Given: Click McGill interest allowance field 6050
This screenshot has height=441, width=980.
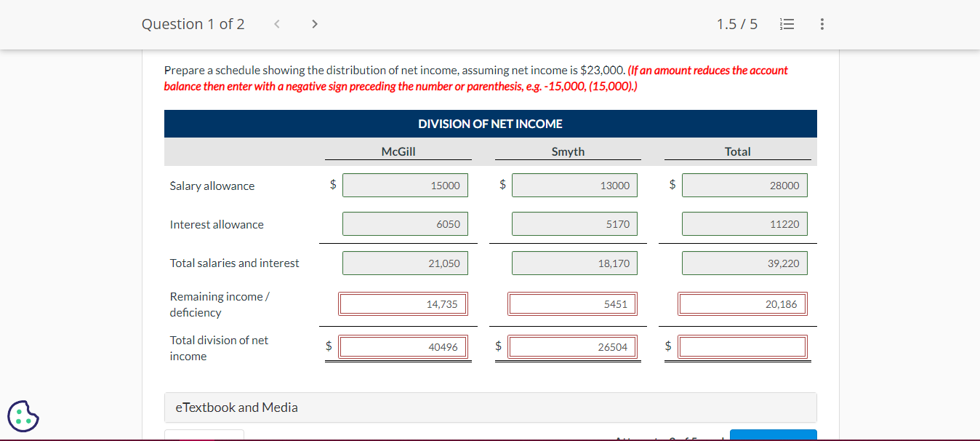Looking at the screenshot, I should (406, 224).
